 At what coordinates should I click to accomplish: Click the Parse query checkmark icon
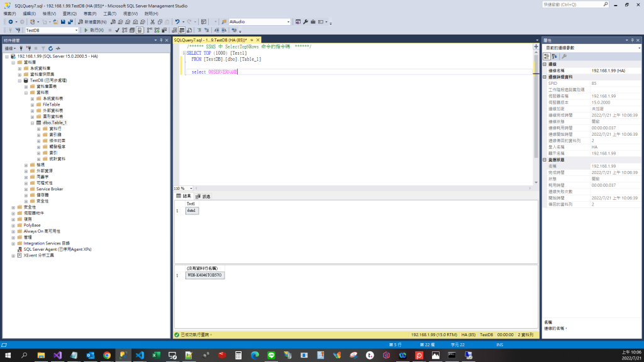pos(118,30)
